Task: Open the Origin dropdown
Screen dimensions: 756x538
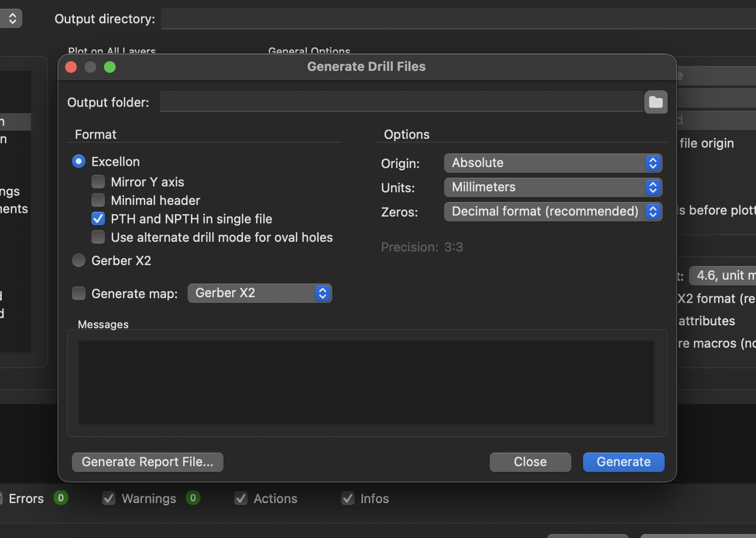Action: (x=552, y=163)
